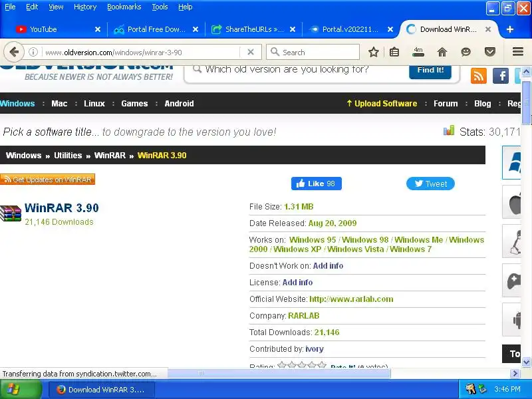This screenshot has height=399, width=532.
Task: Open a new tab with plus
Action: [x=509, y=29]
